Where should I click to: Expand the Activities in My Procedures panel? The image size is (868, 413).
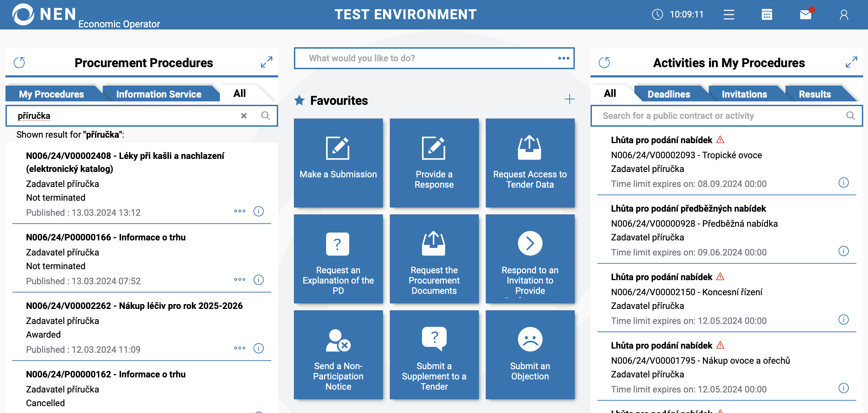pos(851,62)
